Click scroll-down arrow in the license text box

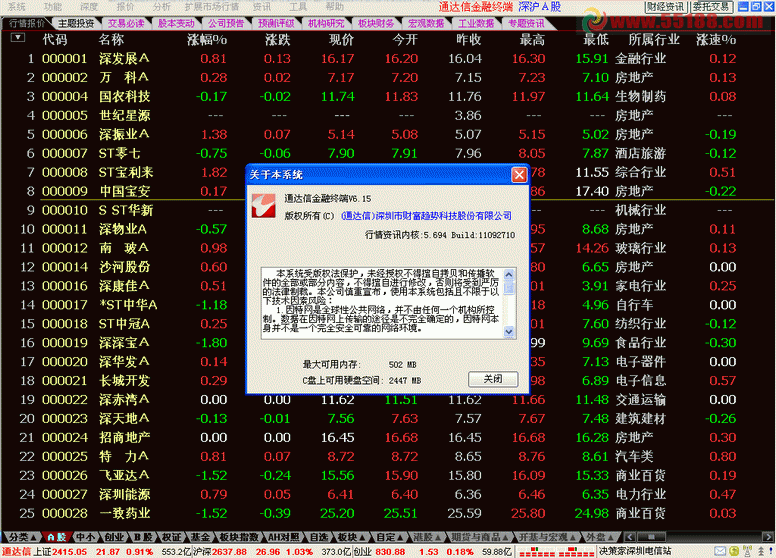tap(509, 332)
